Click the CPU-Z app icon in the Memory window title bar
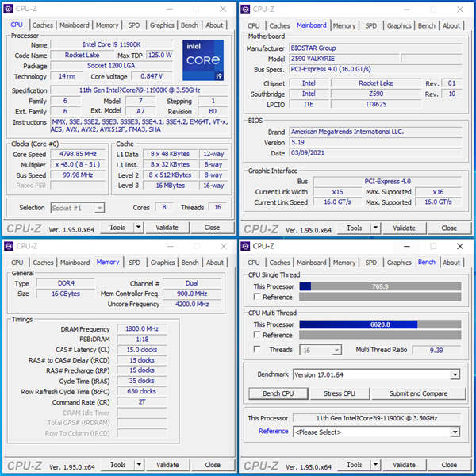The width and height of the screenshot is (476, 476). pyautogui.click(x=9, y=246)
